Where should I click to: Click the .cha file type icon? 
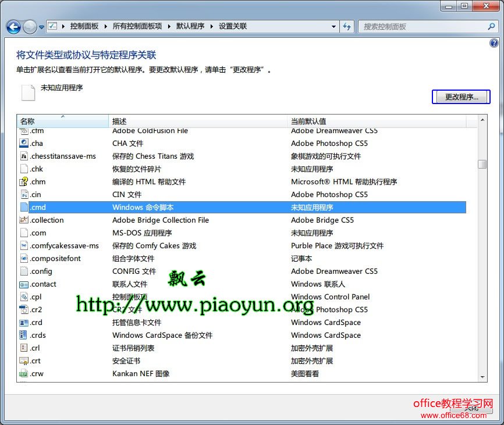[24, 143]
